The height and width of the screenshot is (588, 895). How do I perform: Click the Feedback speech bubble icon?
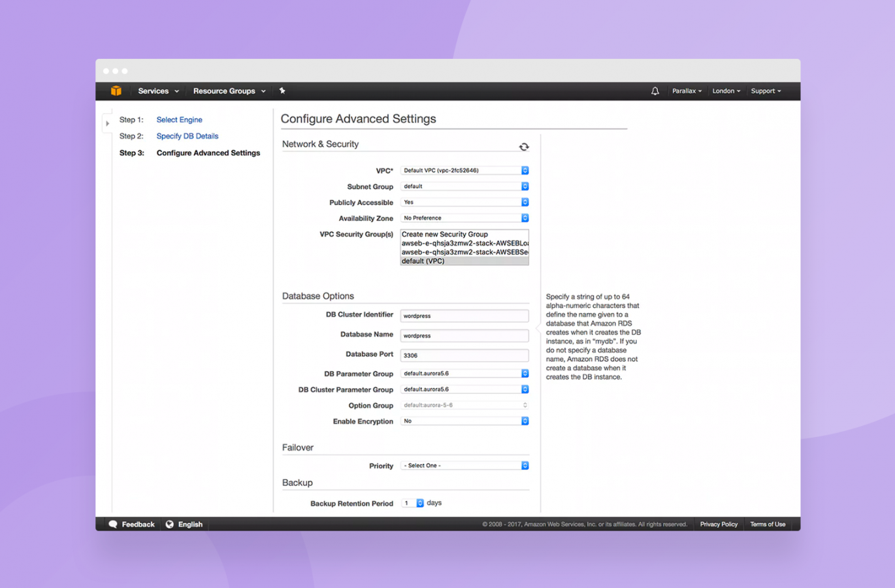113,524
